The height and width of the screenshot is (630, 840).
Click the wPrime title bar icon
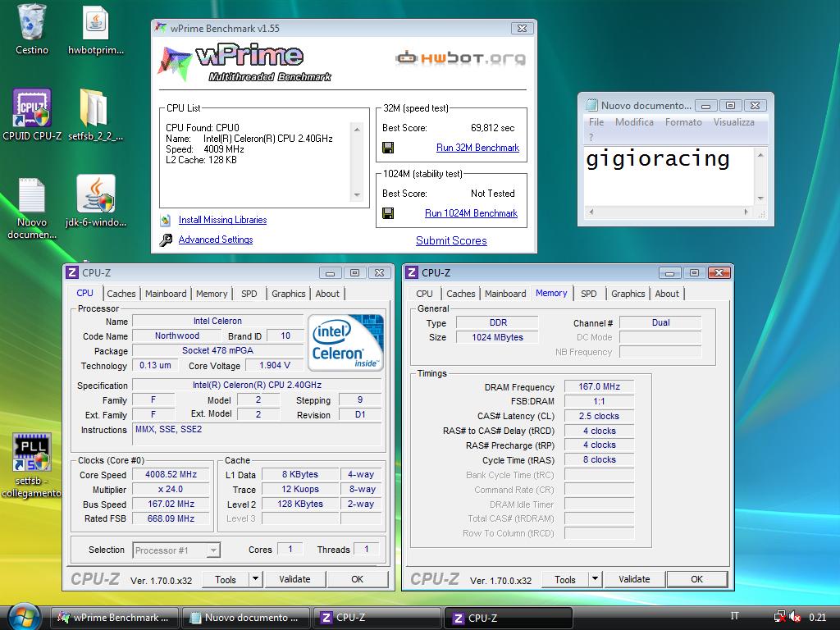pyautogui.click(x=160, y=28)
